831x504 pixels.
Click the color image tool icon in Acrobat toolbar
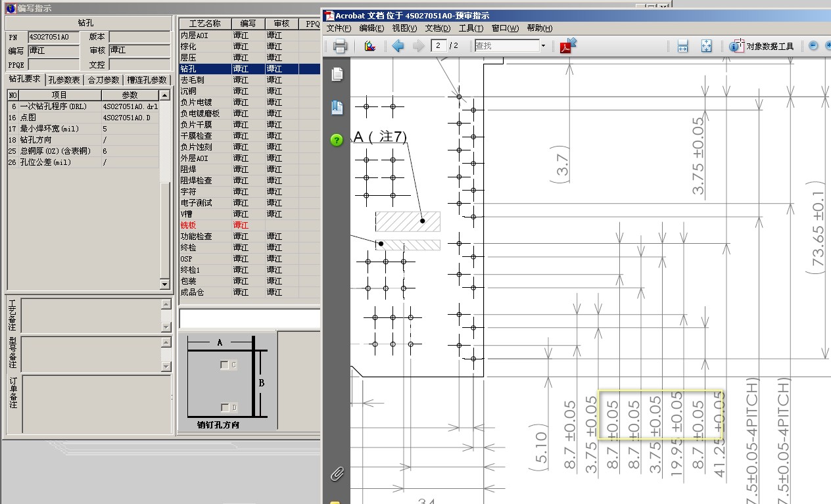click(x=370, y=46)
